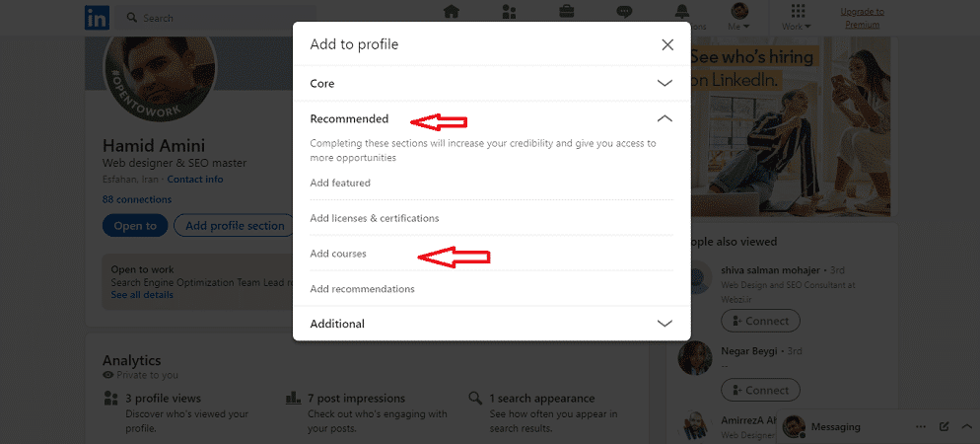The image size is (980, 444).
Task: Close the Add to profile dialog
Action: coord(667,44)
